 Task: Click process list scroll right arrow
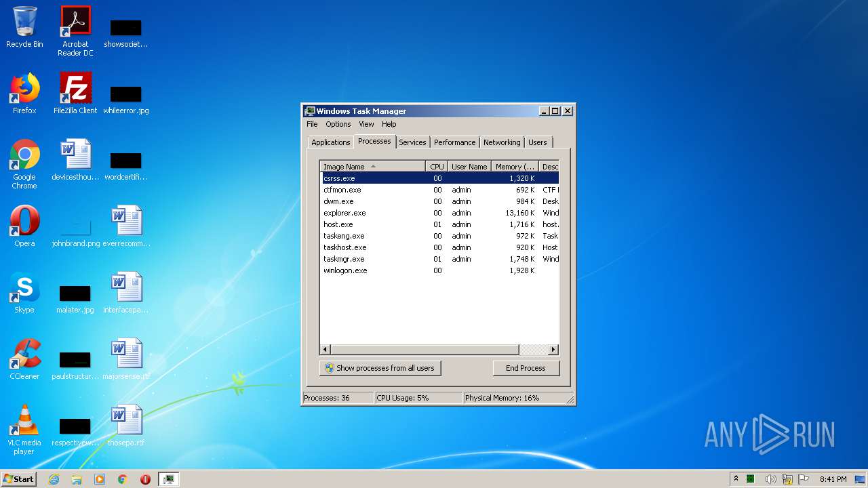pyautogui.click(x=553, y=350)
